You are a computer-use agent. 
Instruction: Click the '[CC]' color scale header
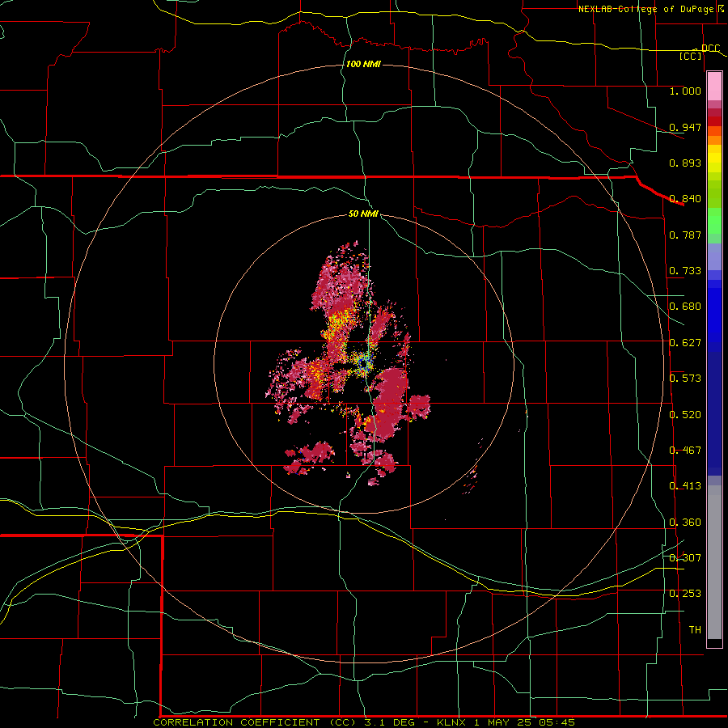pos(690,56)
